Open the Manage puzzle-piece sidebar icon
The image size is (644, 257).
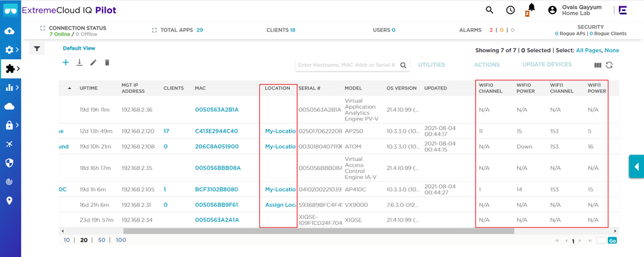(x=10, y=69)
